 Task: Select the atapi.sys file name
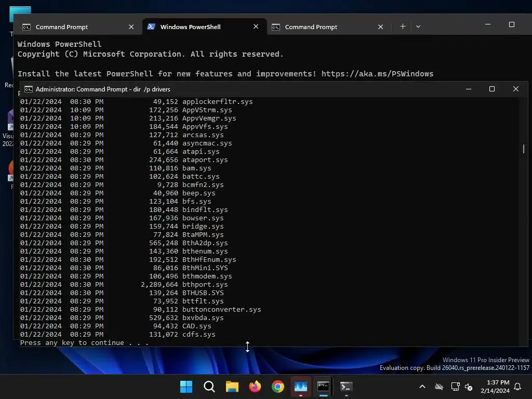201,151
